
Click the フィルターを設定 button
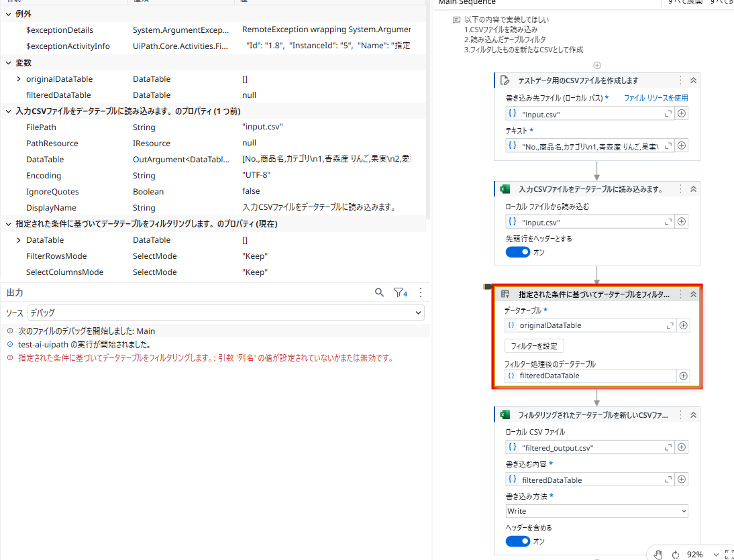click(534, 346)
